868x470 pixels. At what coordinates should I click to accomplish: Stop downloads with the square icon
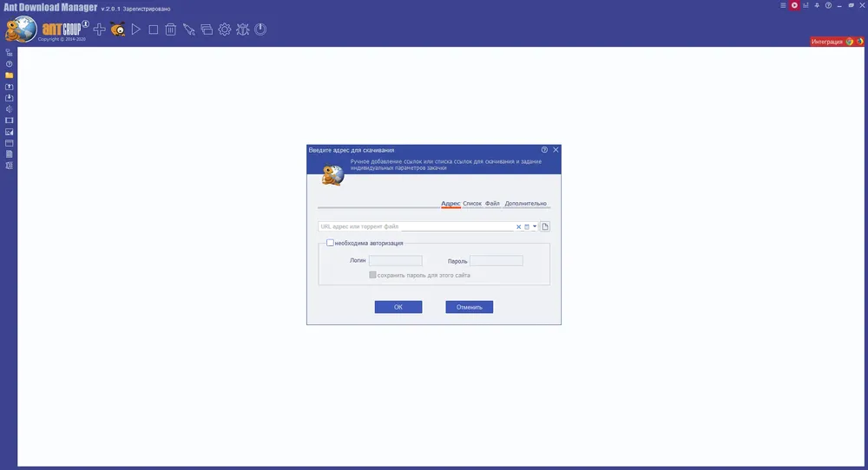pos(154,29)
